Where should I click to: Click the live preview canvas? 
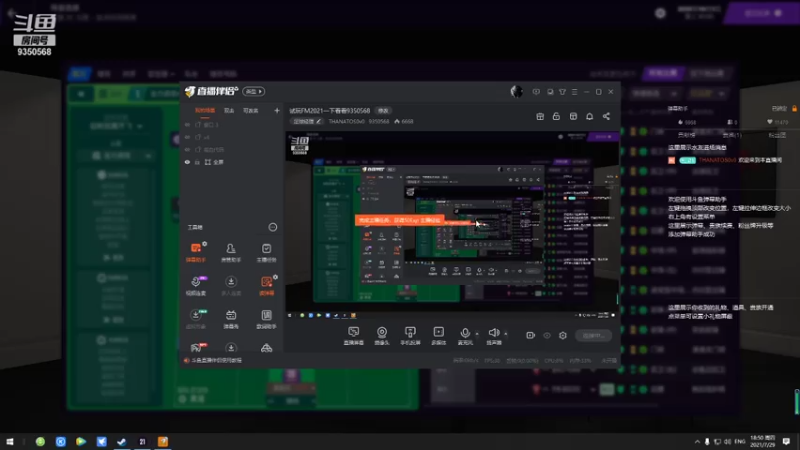click(x=452, y=224)
